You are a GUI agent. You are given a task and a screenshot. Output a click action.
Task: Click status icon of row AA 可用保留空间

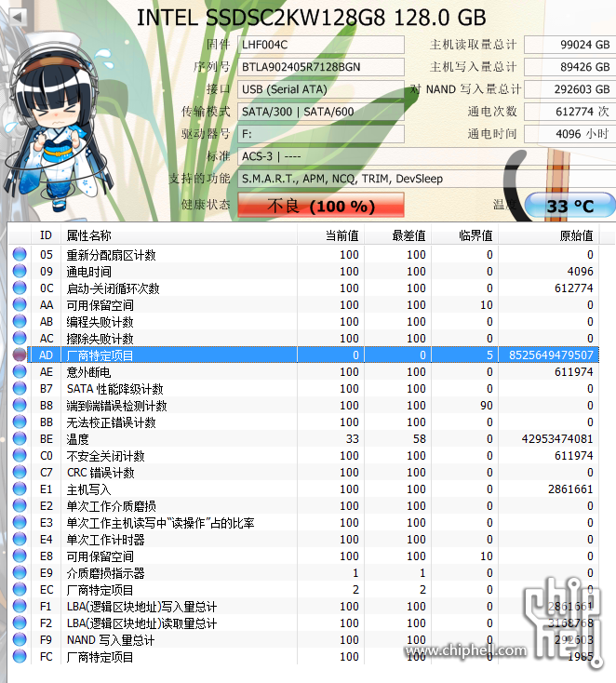click(x=20, y=304)
